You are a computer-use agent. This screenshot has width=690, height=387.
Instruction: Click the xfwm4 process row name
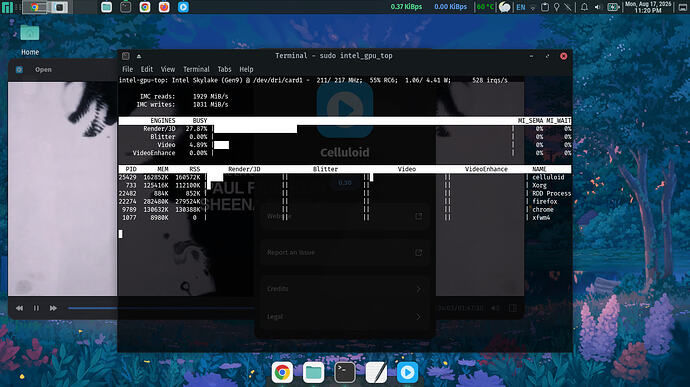541,217
